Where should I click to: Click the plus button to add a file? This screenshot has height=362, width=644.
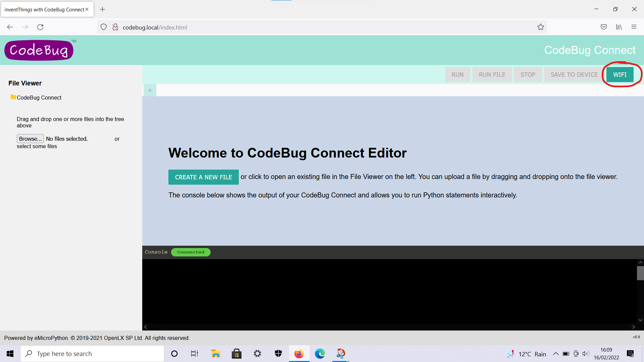pos(150,90)
